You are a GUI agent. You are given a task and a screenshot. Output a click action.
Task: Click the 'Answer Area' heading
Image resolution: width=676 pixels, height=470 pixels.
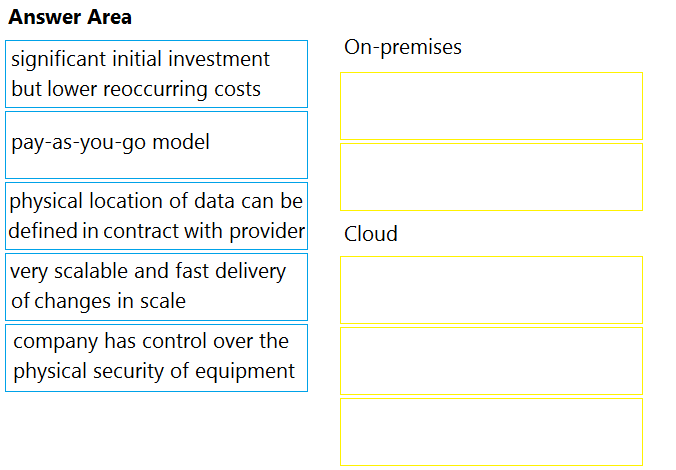70,17
